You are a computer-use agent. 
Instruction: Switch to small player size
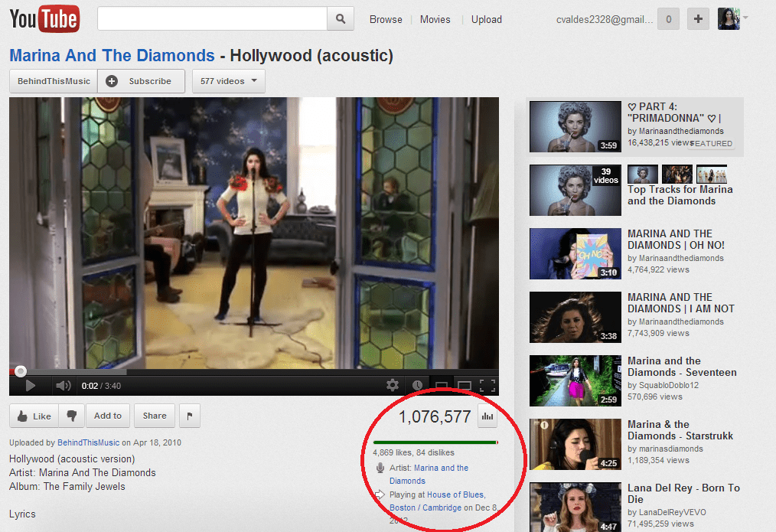click(442, 386)
